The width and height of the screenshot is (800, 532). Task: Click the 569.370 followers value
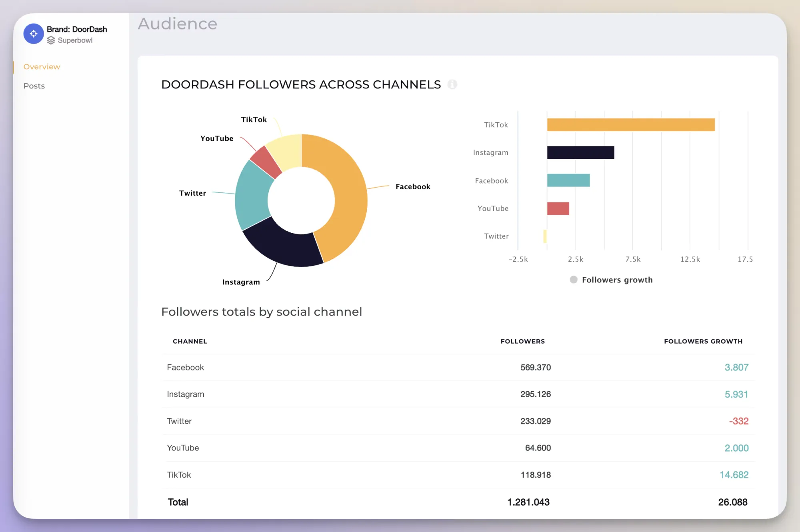point(536,367)
